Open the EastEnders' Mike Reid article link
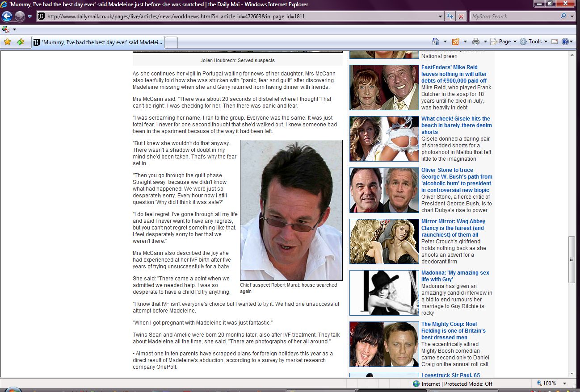Viewport: 580px width, 392px height. pyautogui.click(x=454, y=74)
